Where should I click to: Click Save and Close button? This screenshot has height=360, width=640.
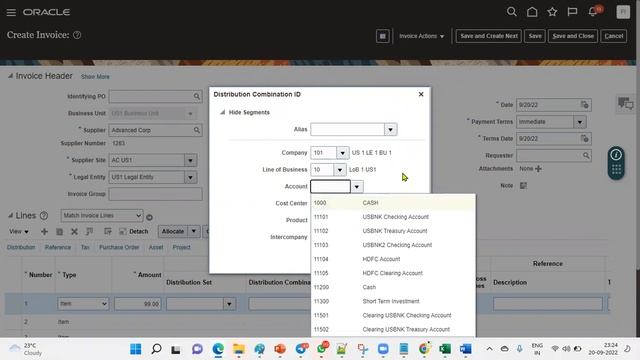tap(573, 36)
